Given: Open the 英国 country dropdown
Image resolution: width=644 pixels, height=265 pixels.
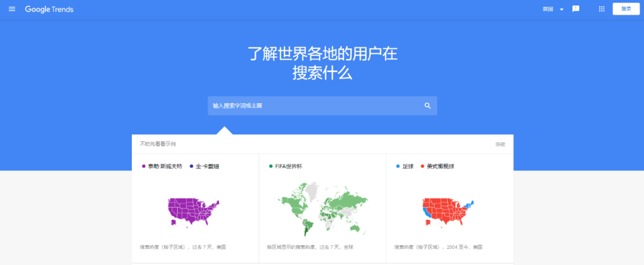Looking at the screenshot, I should pos(553,9).
